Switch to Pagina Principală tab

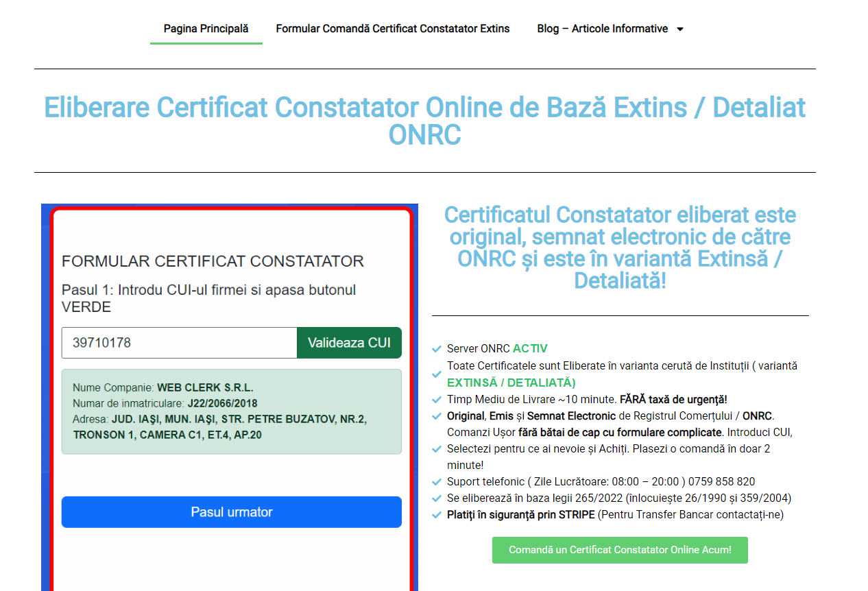[206, 29]
